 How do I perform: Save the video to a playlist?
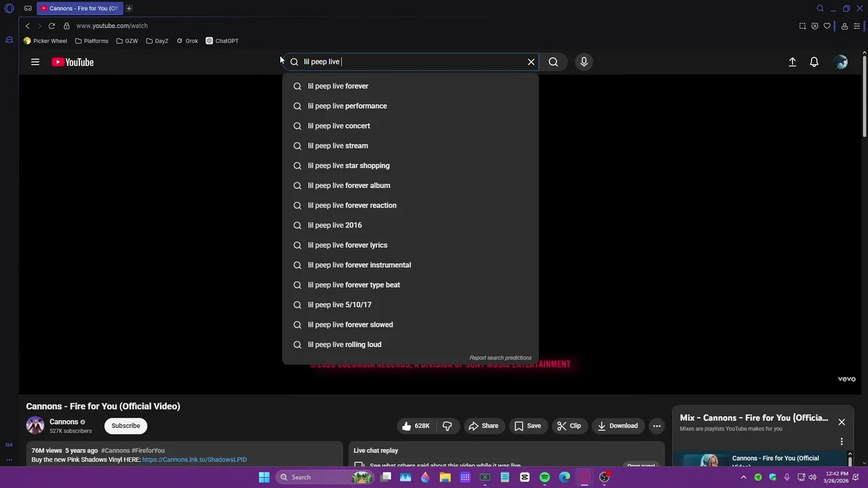[528, 426]
